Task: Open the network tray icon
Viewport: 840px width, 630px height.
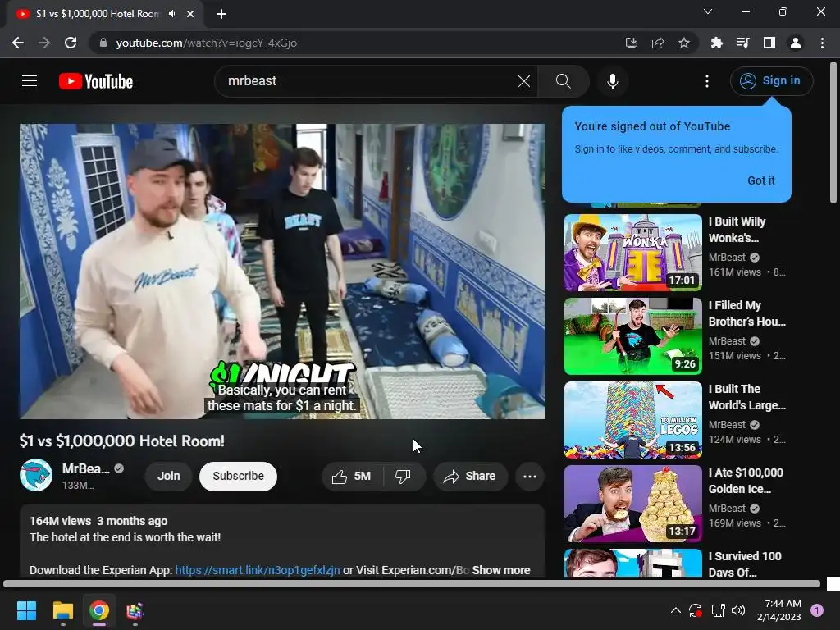Action: point(718,610)
